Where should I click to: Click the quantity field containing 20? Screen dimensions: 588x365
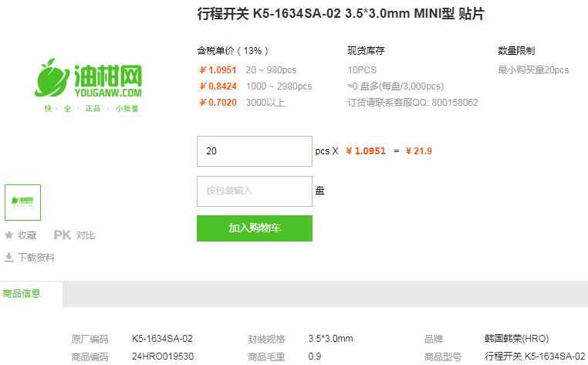[x=255, y=151]
